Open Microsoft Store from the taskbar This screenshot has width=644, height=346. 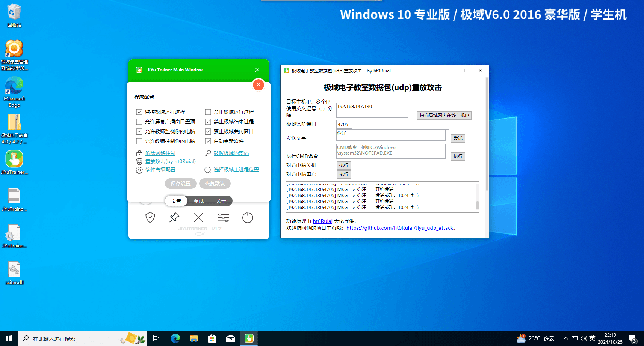212,338
